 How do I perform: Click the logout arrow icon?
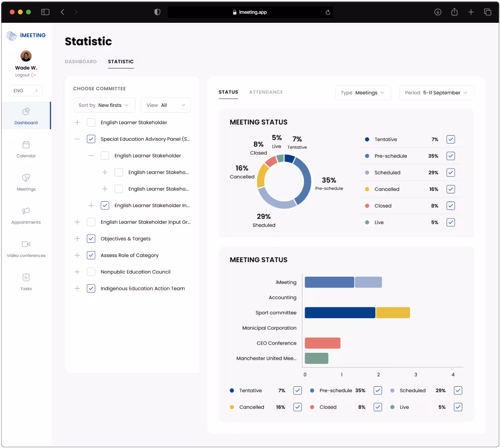[x=34, y=75]
